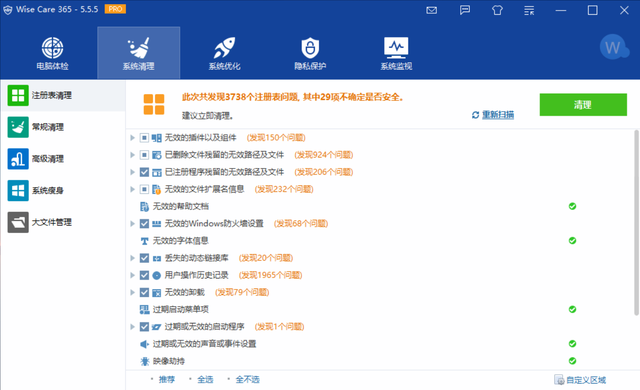This screenshot has height=390, width=640.
Task: Uncheck 用户操作历史记录 checkbox
Action: 144,275
